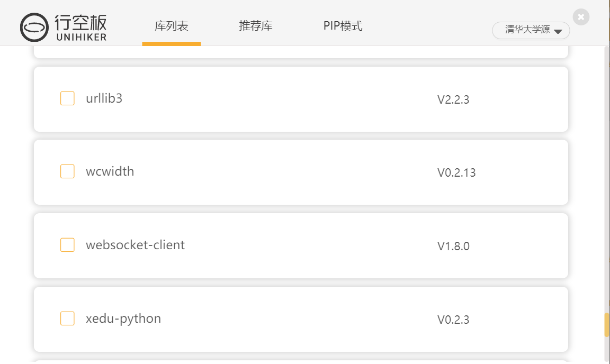The height and width of the screenshot is (364, 610).
Task: Click the urllib3 V2.2.3 version text
Action: tap(453, 99)
